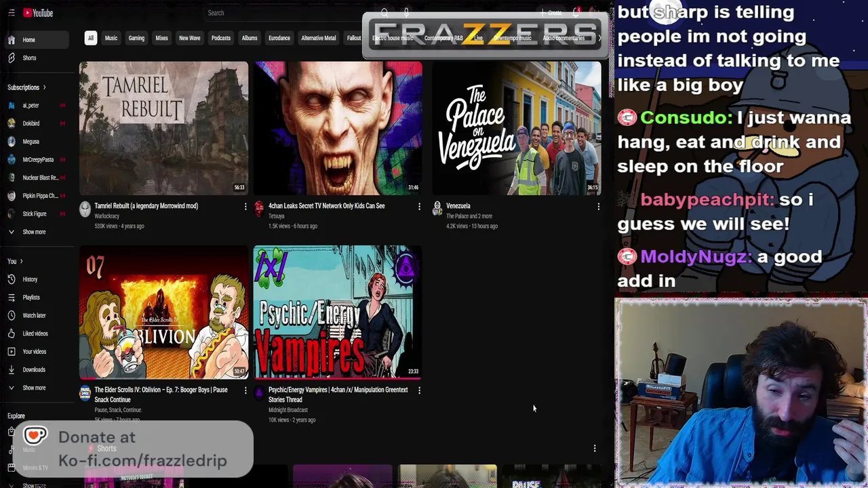Click the Tetsuya avatar beside 4chan Leaks video
The image size is (868, 488).
pyautogui.click(x=259, y=209)
